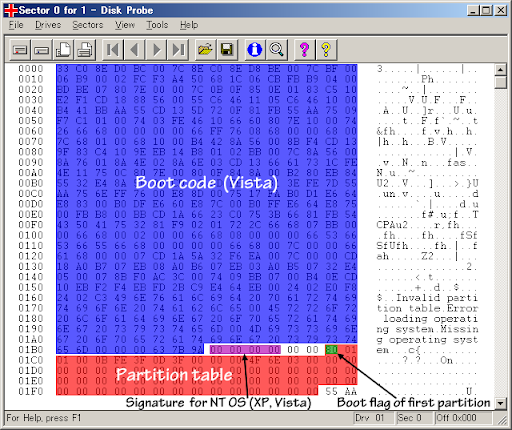512x430 pixels.
Task: Click status bar offset indicator 'Off 0x000'
Action: click(456, 418)
